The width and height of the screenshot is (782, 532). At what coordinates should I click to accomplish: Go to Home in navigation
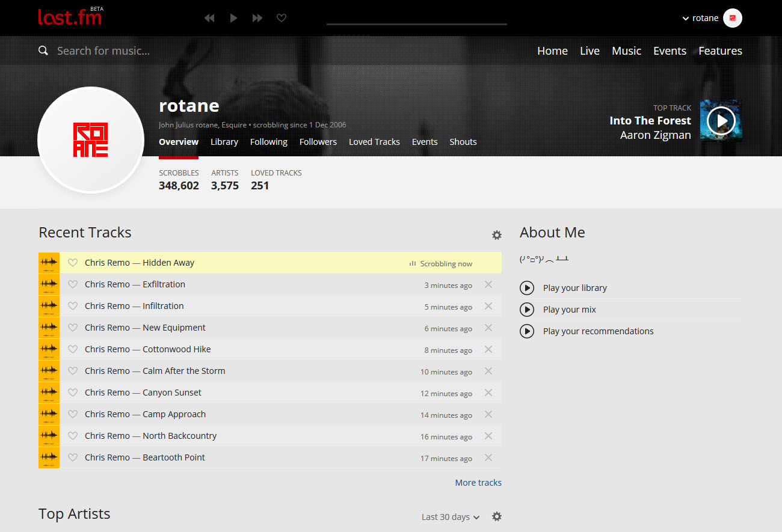[552, 51]
